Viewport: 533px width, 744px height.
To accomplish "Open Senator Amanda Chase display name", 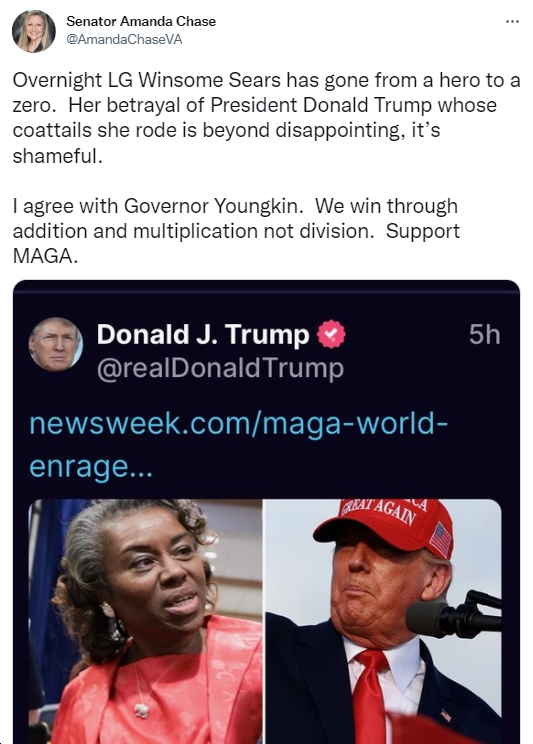I will point(141,21).
